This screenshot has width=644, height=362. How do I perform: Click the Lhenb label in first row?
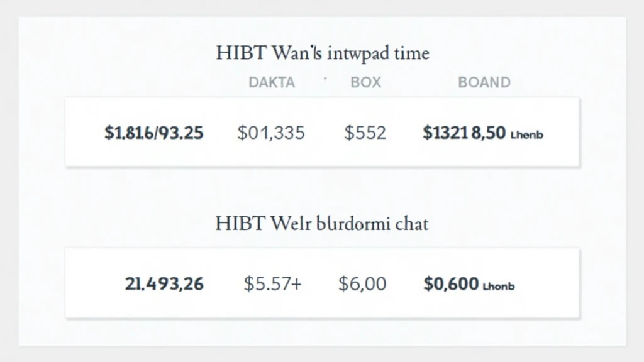click(x=526, y=134)
